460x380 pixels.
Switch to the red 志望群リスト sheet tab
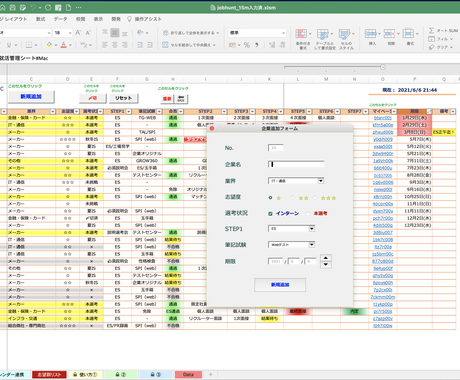[x=49, y=375]
